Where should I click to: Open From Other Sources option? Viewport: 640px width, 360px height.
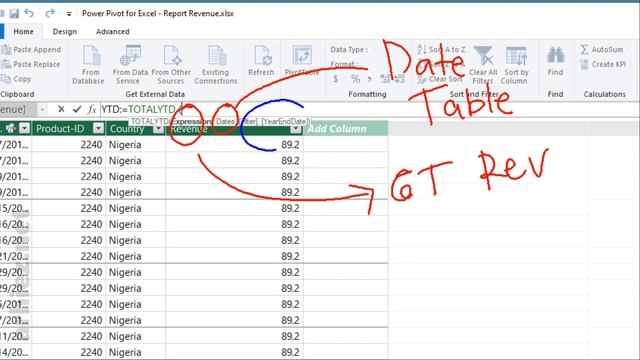pyautogui.click(x=171, y=64)
